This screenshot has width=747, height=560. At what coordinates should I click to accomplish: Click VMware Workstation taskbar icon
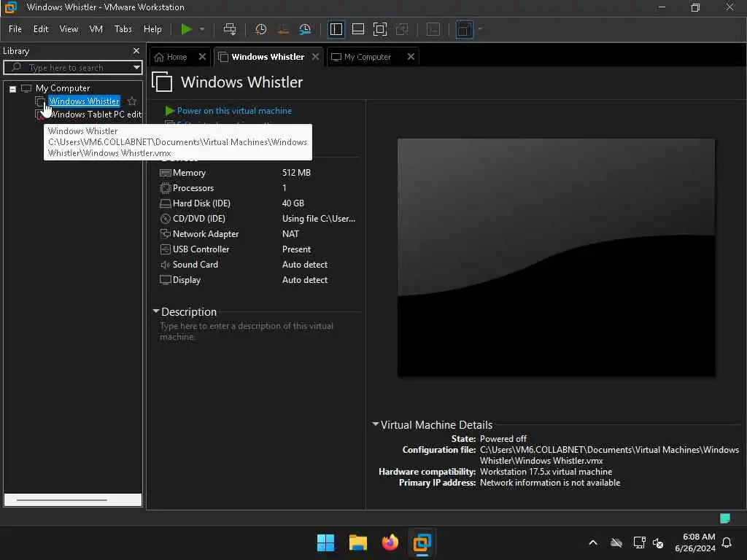click(x=422, y=542)
